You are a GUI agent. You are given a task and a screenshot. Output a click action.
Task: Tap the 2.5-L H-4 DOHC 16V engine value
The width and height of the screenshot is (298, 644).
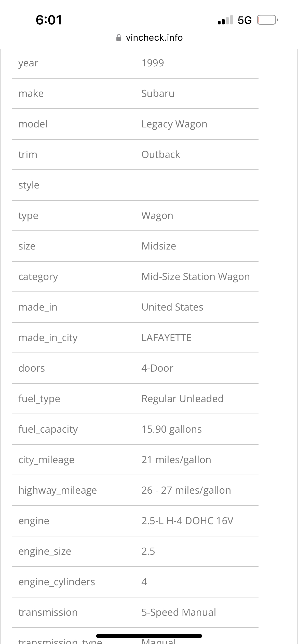[x=187, y=521]
